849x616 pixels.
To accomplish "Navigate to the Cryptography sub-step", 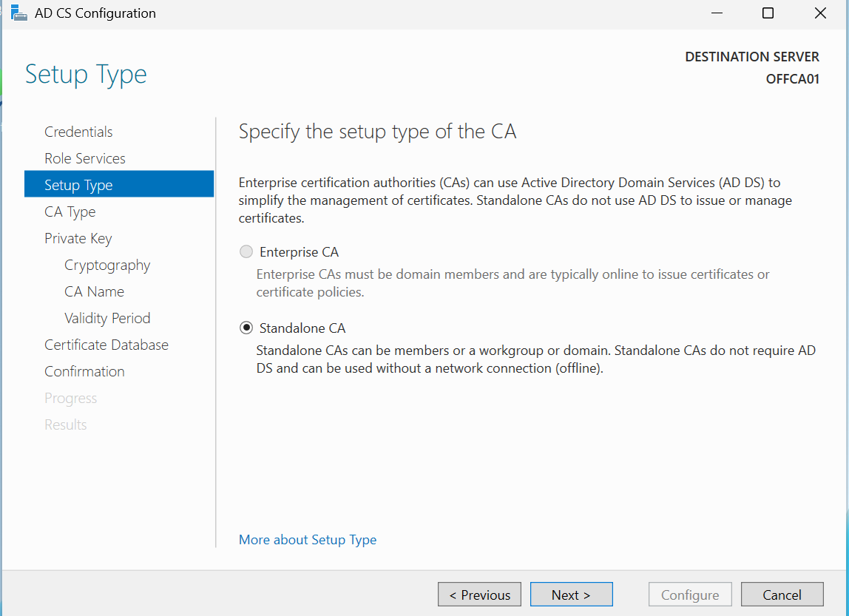I will pyautogui.click(x=107, y=265).
